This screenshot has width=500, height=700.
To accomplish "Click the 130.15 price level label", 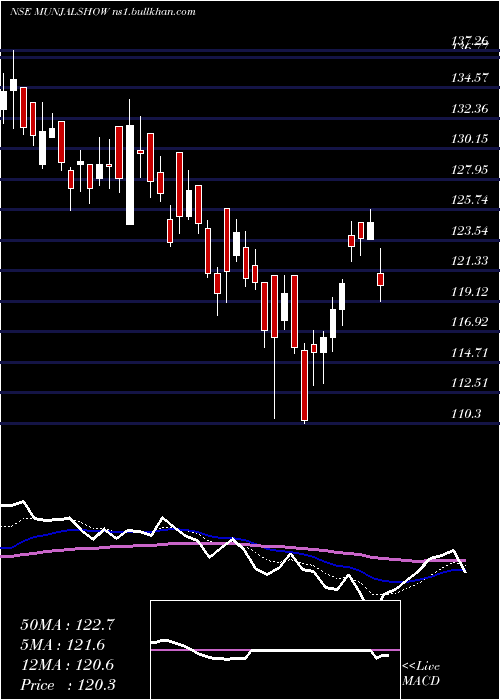I will tap(470, 139).
